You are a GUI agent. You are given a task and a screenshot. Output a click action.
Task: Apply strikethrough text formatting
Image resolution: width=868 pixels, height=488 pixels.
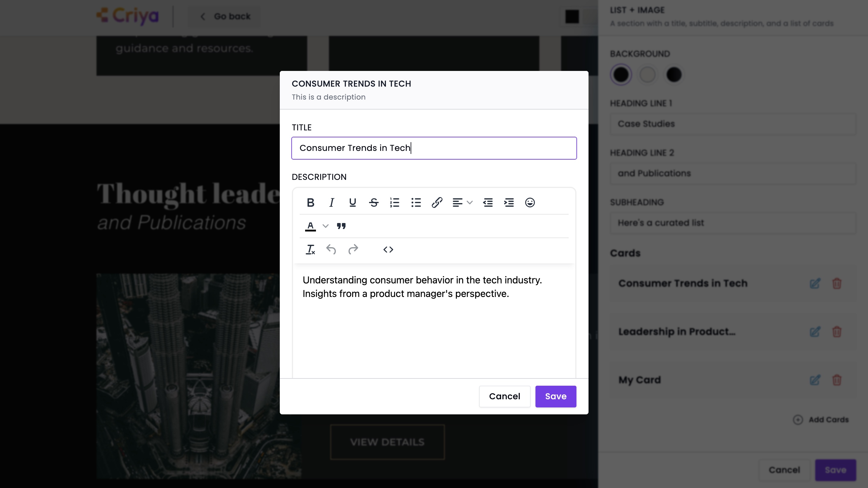click(x=373, y=203)
